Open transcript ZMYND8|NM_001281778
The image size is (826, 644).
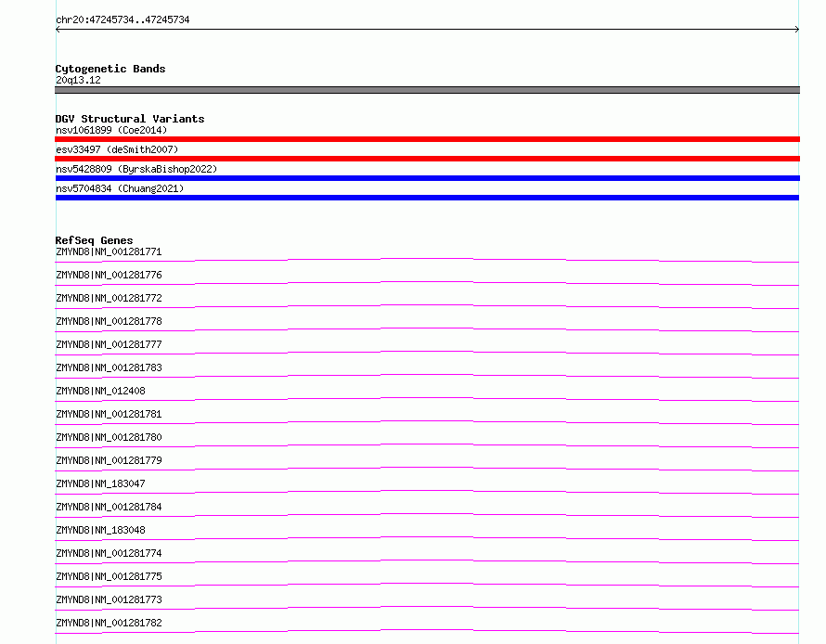(x=109, y=321)
